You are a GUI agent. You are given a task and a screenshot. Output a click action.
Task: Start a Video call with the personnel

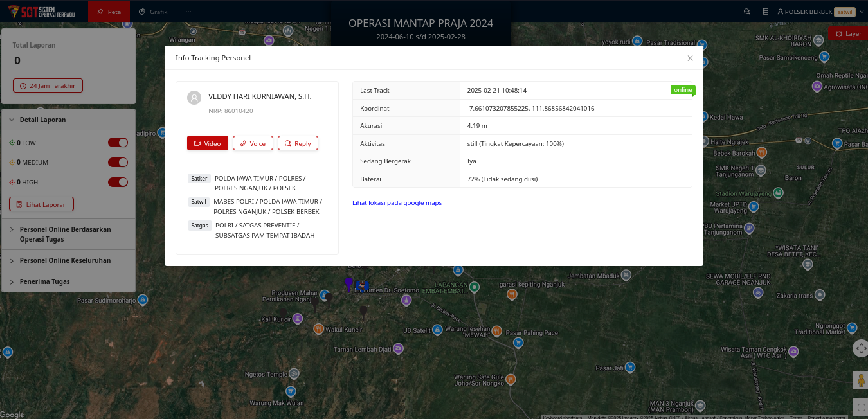click(207, 143)
